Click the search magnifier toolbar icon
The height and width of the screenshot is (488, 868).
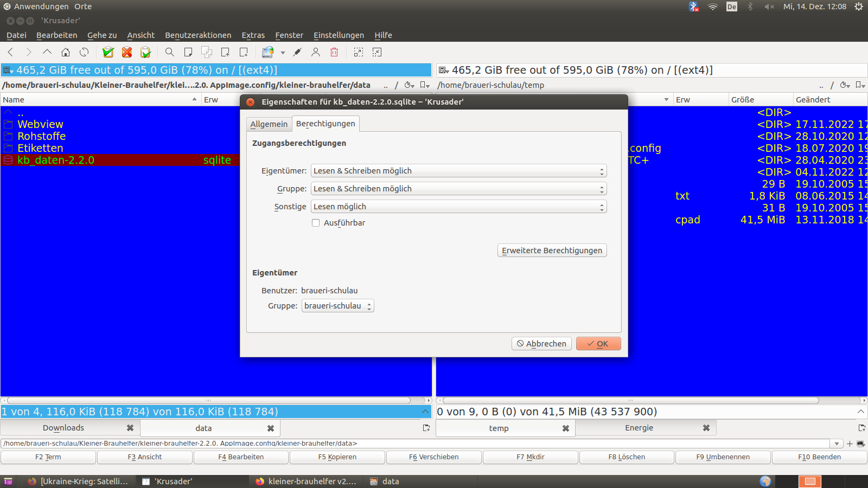point(170,52)
